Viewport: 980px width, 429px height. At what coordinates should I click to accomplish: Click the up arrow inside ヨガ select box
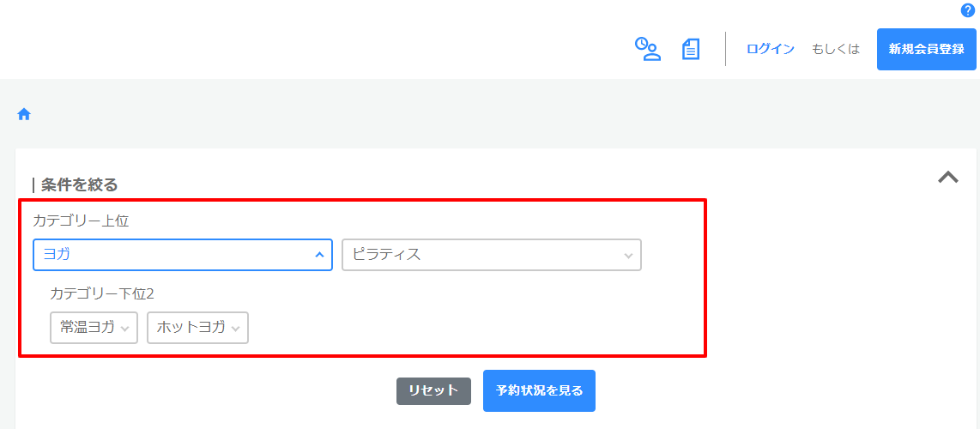click(x=319, y=255)
